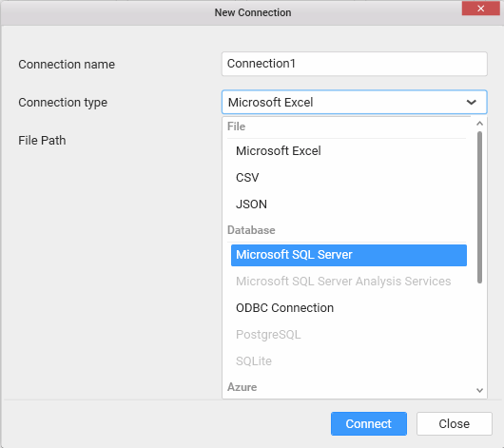
Task: Click the Close button
Action: pos(455,424)
